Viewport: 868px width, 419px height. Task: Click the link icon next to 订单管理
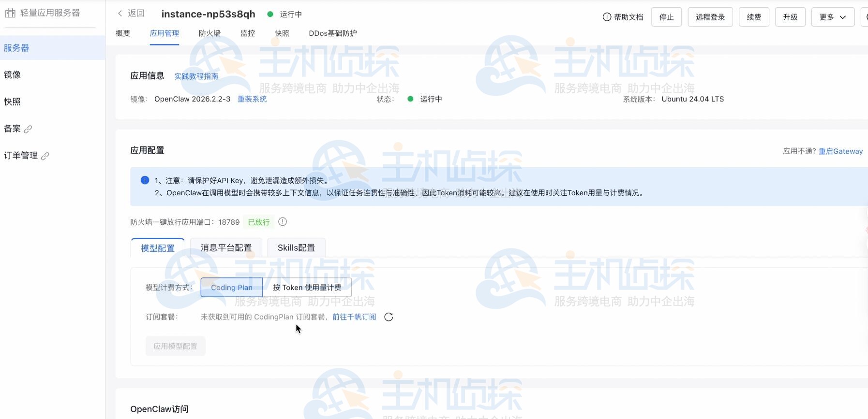(45, 156)
